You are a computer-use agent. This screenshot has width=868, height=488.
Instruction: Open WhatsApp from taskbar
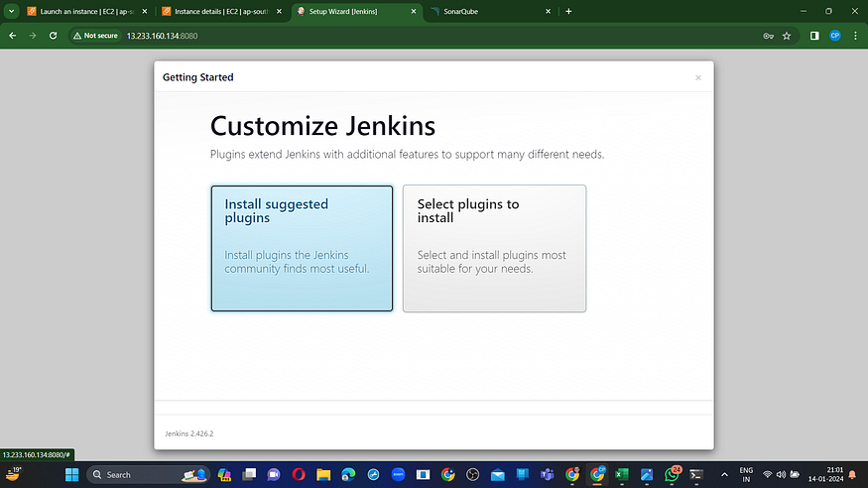tap(672, 475)
